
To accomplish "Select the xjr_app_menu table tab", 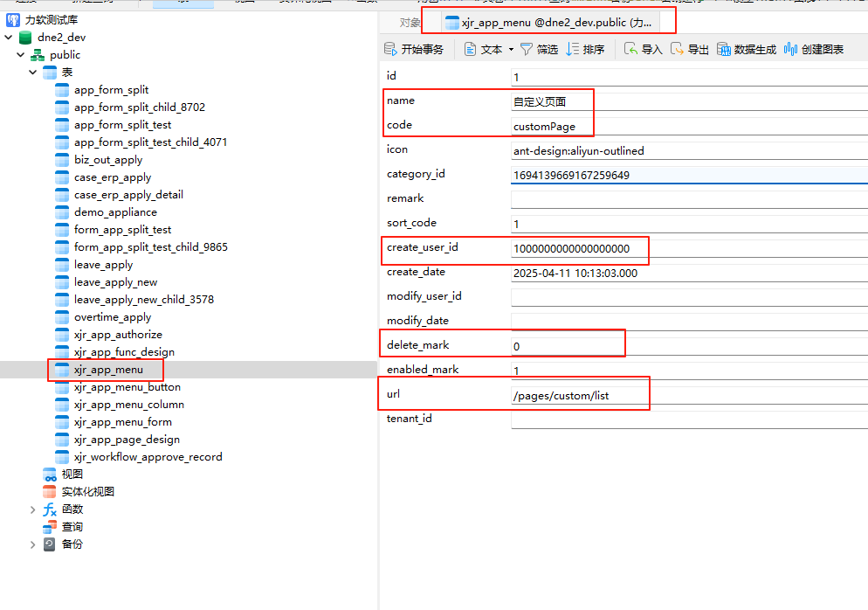I will tap(548, 23).
